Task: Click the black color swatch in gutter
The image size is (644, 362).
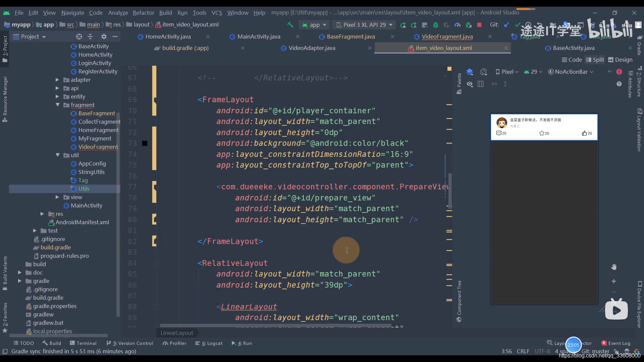Action: 145,143
